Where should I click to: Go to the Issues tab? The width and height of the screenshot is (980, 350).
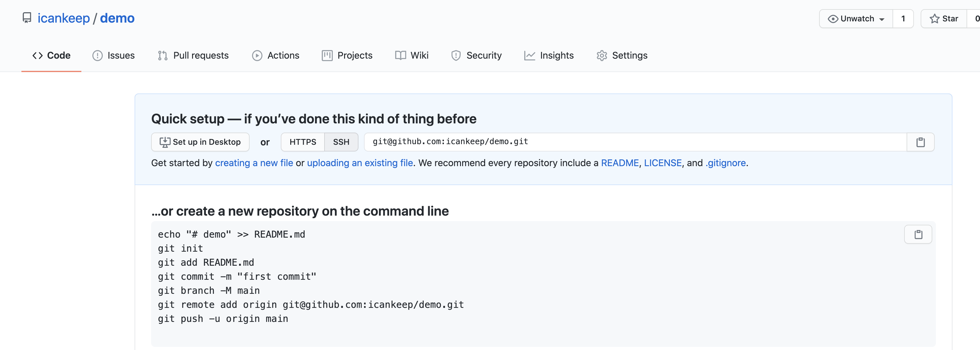[x=113, y=56]
